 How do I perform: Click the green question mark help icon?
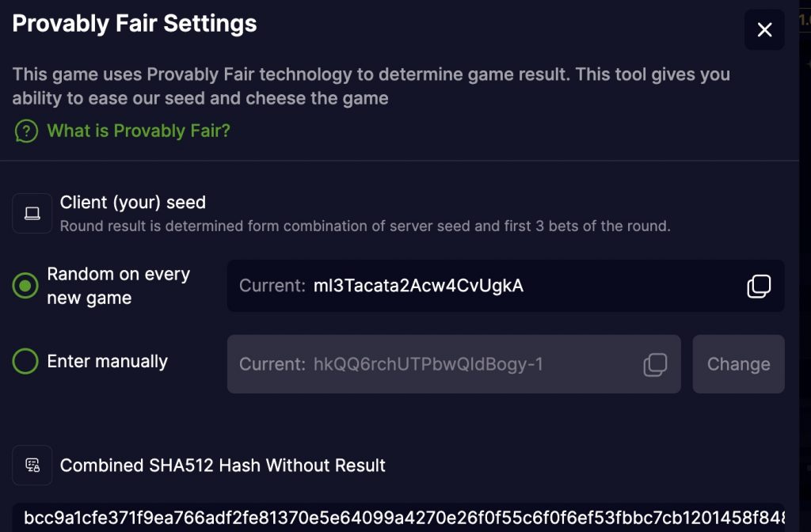pos(26,131)
